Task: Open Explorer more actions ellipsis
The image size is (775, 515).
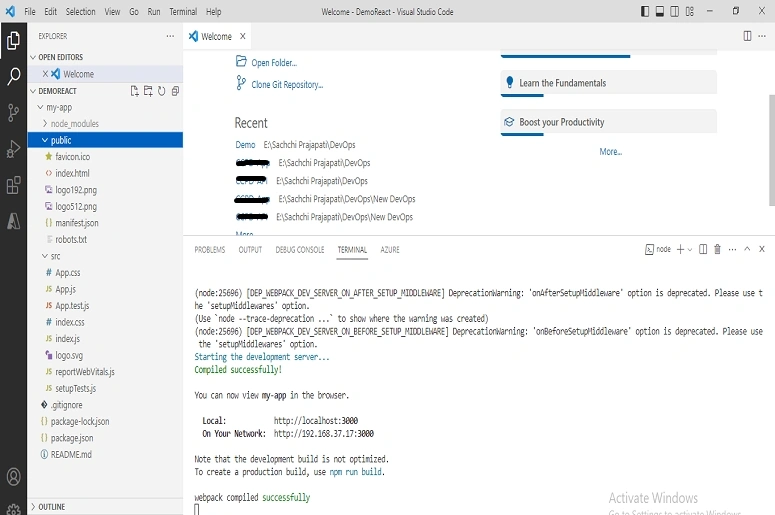Action: point(170,36)
